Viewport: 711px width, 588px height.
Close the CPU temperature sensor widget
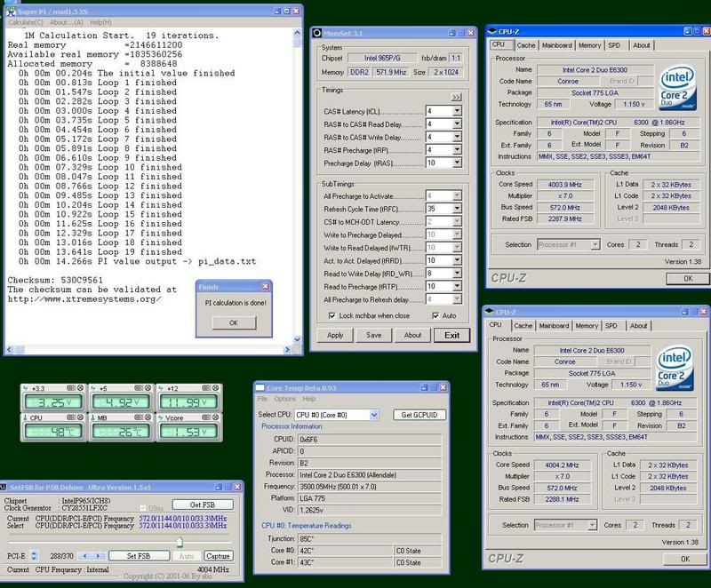coord(80,417)
